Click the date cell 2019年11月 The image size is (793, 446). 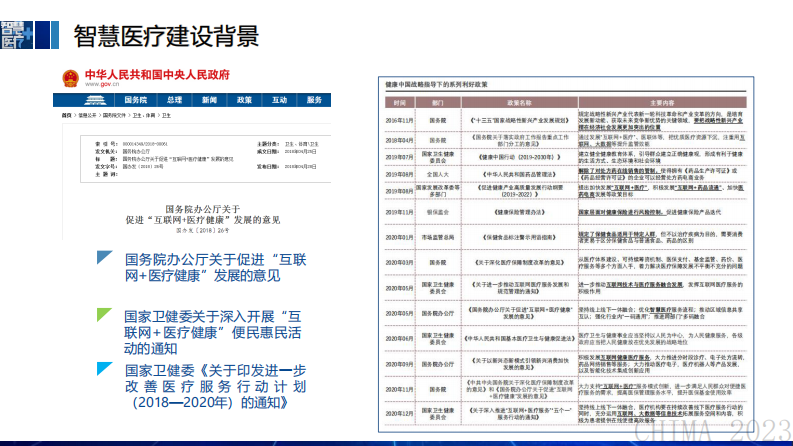point(400,212)
